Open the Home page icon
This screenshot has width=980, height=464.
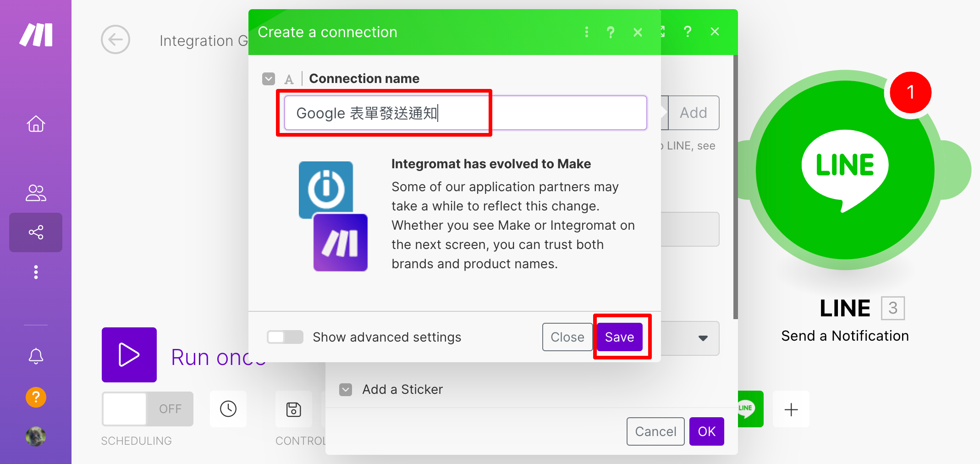click(x=36, y=124)
